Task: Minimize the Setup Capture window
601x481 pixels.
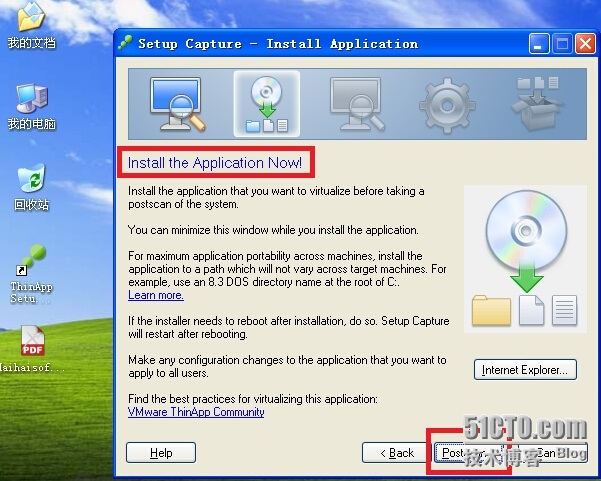Action: pyautogui.click(x=539, y=43)
